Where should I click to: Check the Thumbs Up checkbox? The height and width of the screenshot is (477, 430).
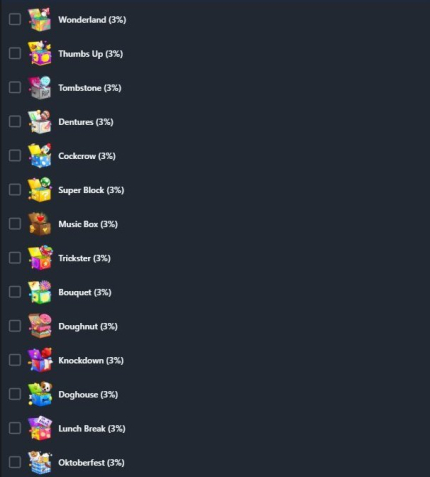[x=15, y=53]
